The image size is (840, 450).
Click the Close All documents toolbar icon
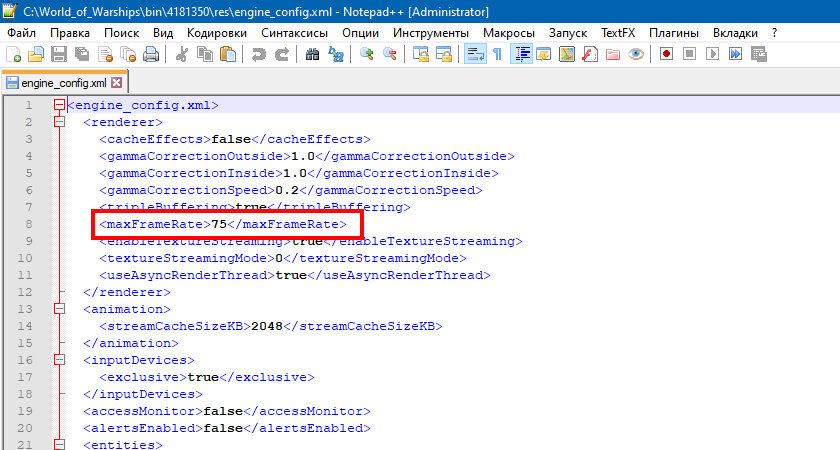point(128,54)
